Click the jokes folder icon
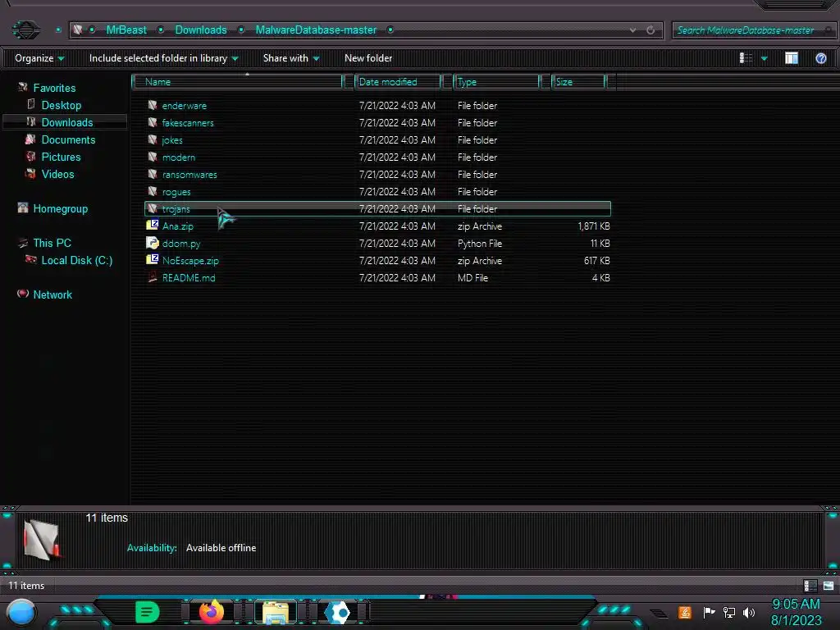Viewport: 840px width, 630px height. 153,139
